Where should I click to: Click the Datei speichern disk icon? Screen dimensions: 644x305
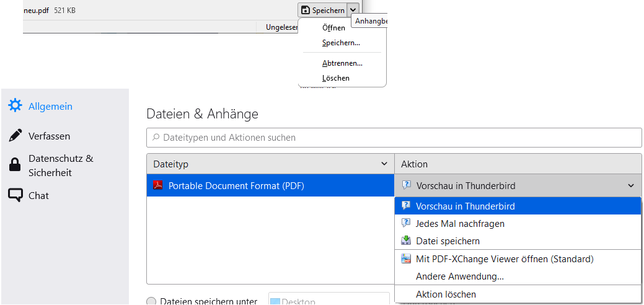pyautogui.click(x=406, y=241)
